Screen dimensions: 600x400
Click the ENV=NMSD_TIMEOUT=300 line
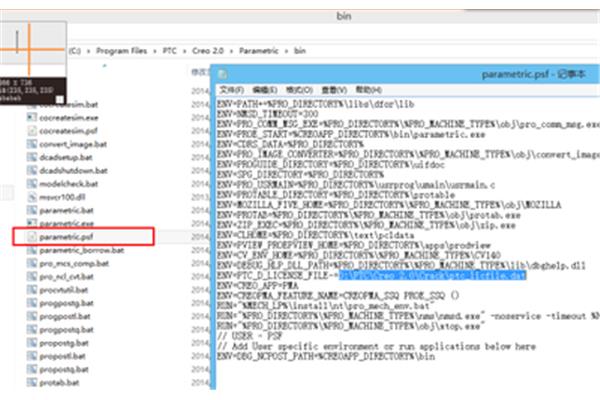click(x=267, y=114)
